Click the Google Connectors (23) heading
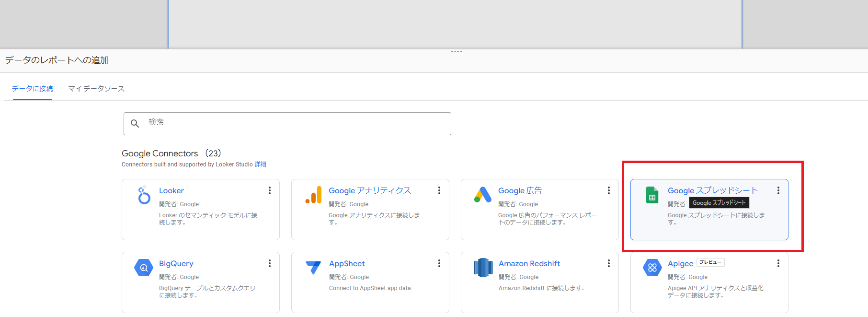The width and height of the screenshot is (868, 317). [171, 153]
